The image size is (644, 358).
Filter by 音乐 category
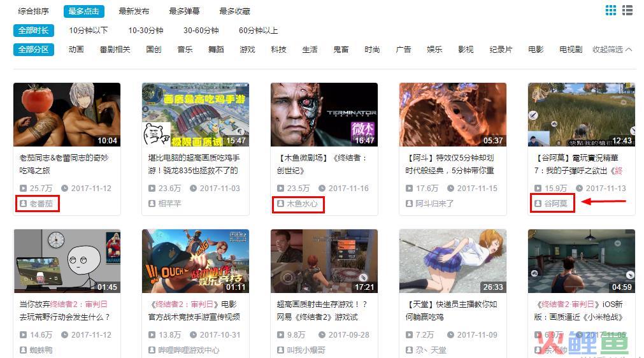coord(185,50)
